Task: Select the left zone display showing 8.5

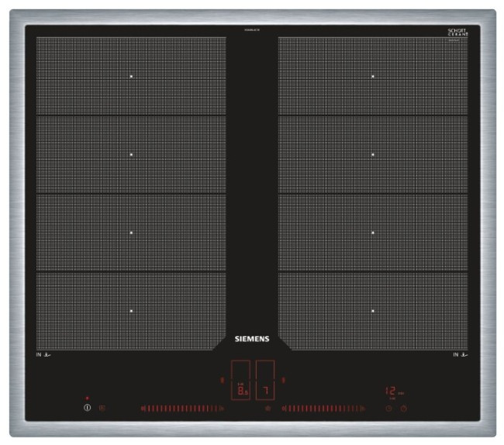Action: (240, 380)
